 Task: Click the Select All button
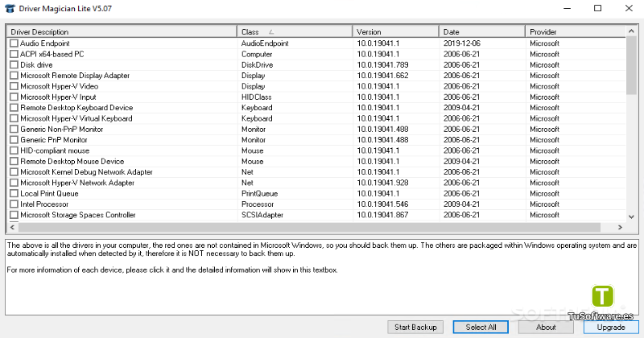(x=481, y=327)
